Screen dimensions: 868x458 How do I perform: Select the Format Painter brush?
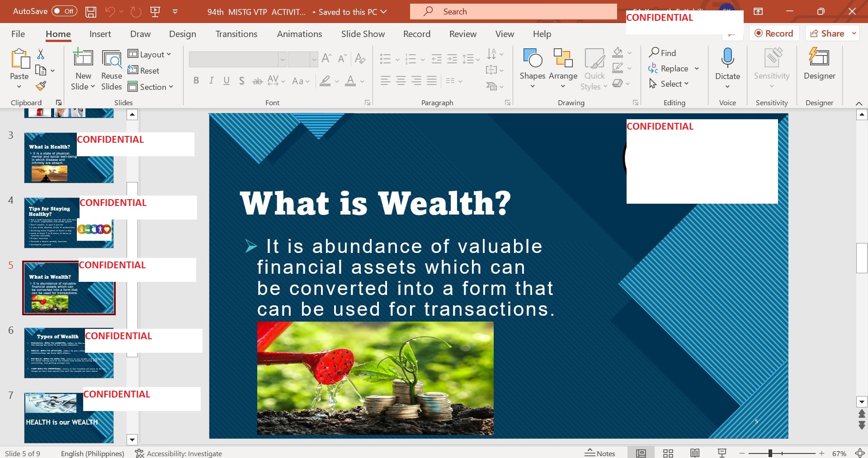(x=41, y=86)
